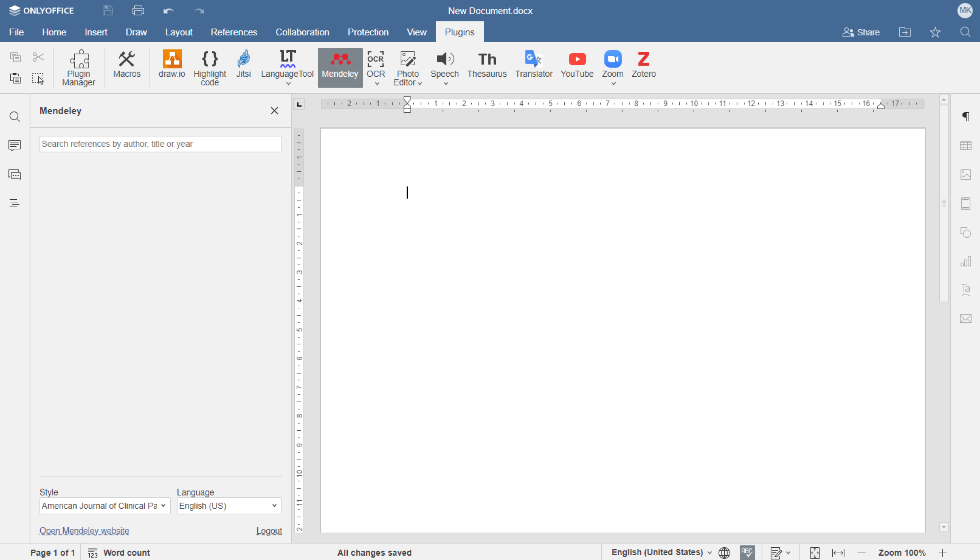Expand the OCR plugin dropdown arrow
Image resolution: width=980 pixels, height=560 pixels.
[376, 83]
